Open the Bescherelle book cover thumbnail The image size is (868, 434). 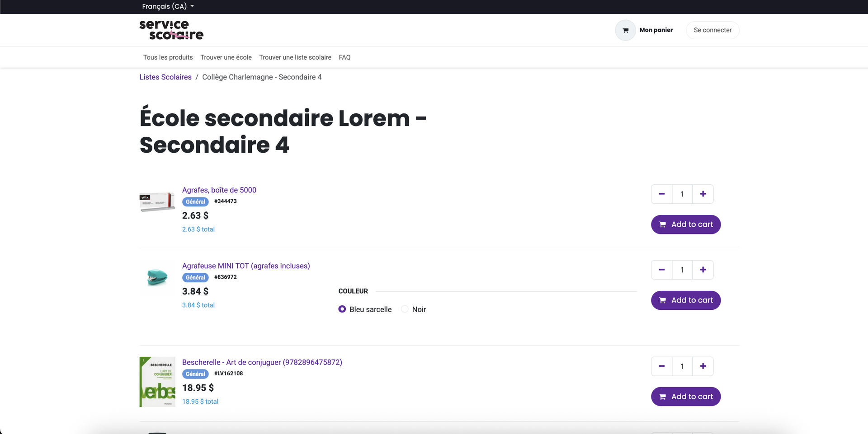point(157,382)
